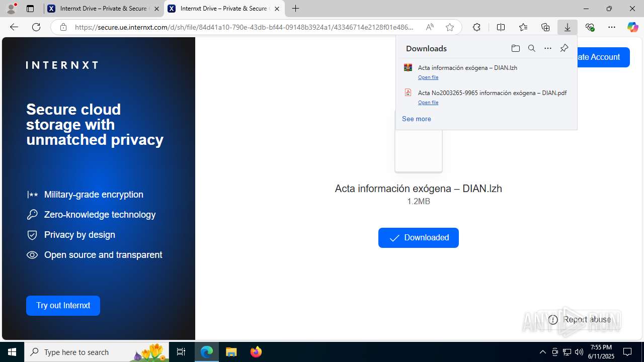Pin the Downloads panel
The height and width of the screenshot is (362, 644).
[564, 48]
